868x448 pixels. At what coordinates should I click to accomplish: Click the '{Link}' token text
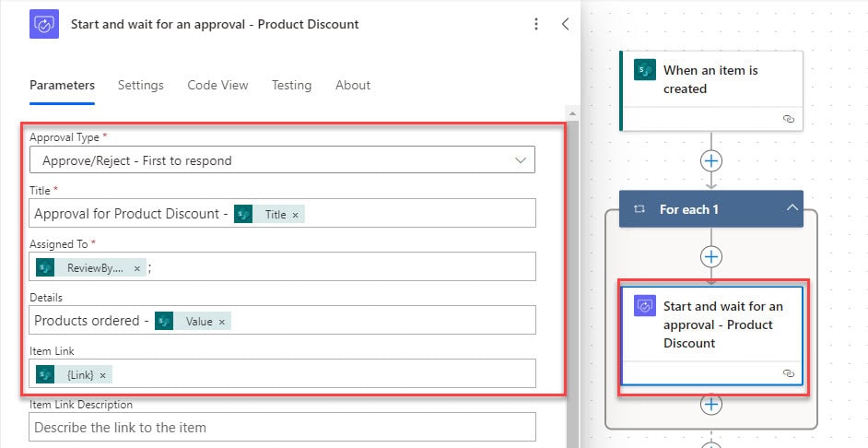point(80,375)
